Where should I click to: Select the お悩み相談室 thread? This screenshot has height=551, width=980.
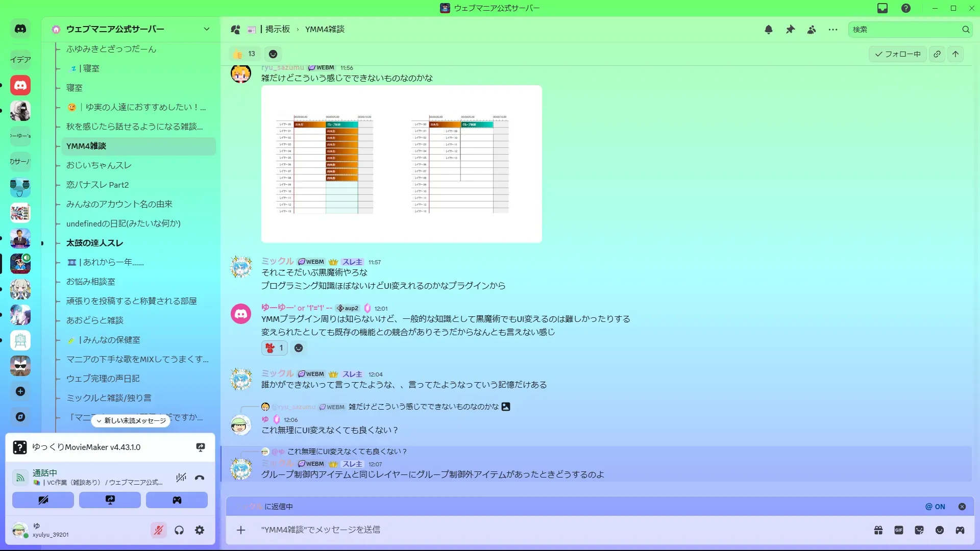click(91, 282)
